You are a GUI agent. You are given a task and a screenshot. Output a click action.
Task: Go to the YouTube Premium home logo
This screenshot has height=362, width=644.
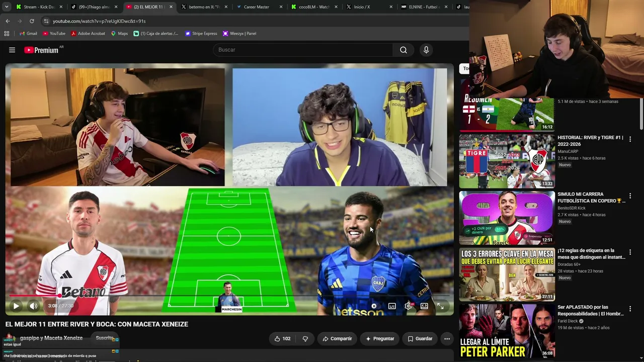click(41, 50)
